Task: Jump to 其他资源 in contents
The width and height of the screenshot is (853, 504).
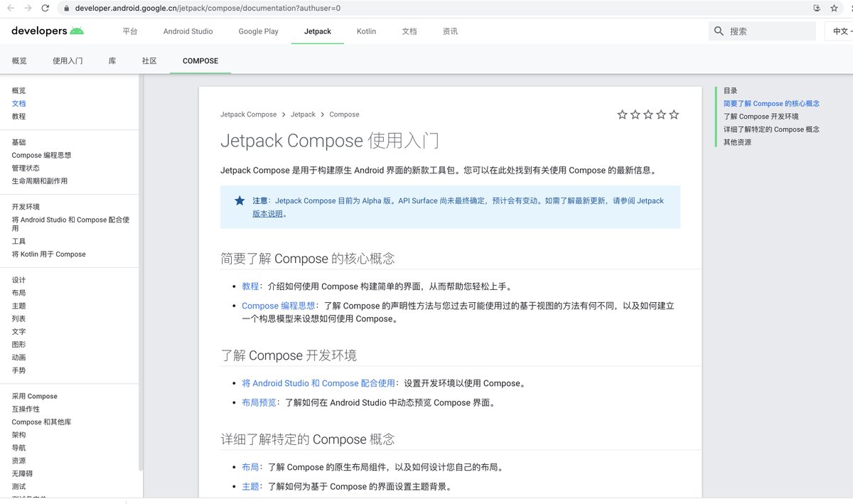Action: click(737, 142)
